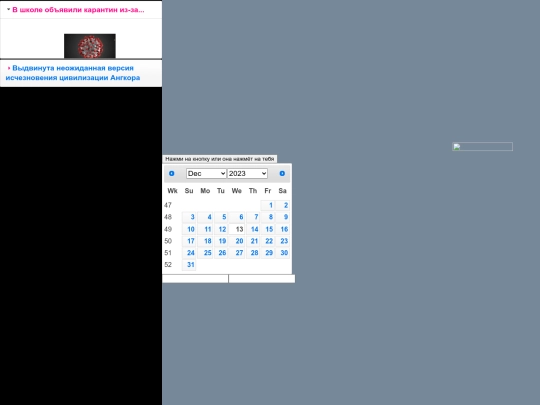Click the button labeled 'Нажми на кнопку...'
This screenshot has height=405, width=540.
(220, 159)
